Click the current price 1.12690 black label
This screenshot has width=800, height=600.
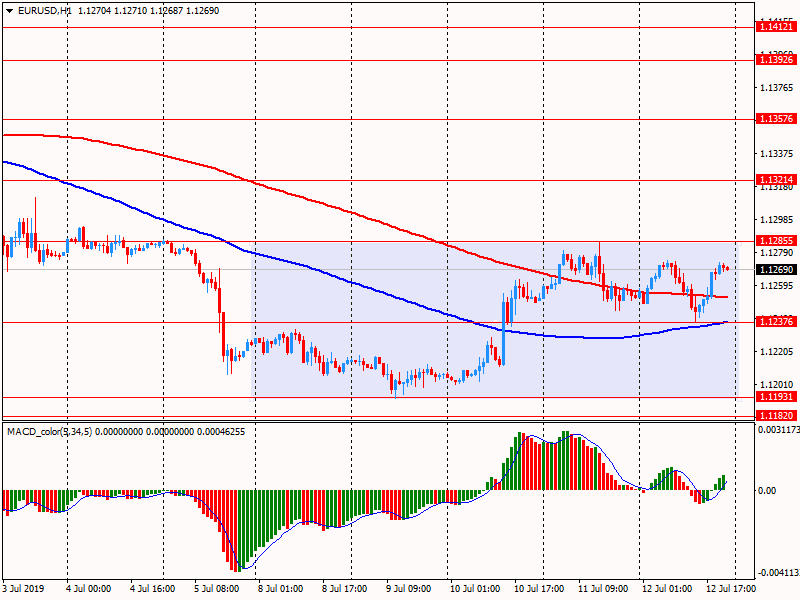click(776, 269)
